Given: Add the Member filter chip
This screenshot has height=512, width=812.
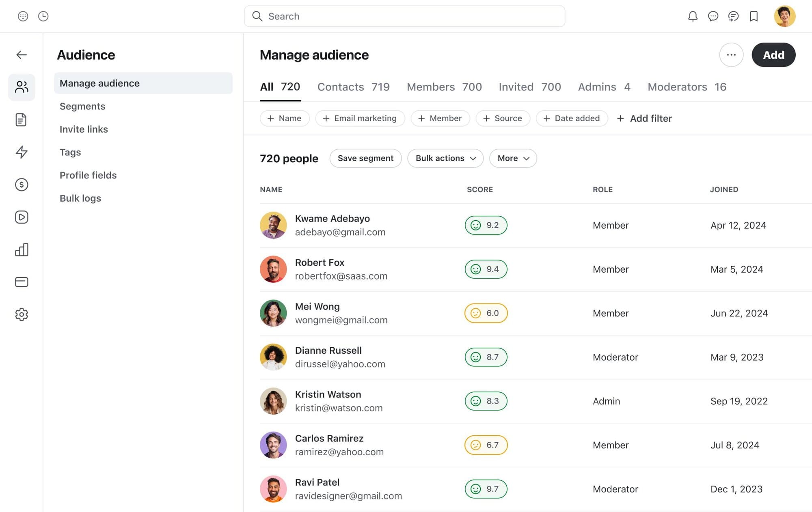Looking at the screenshot, I should (x=440, y=118).
